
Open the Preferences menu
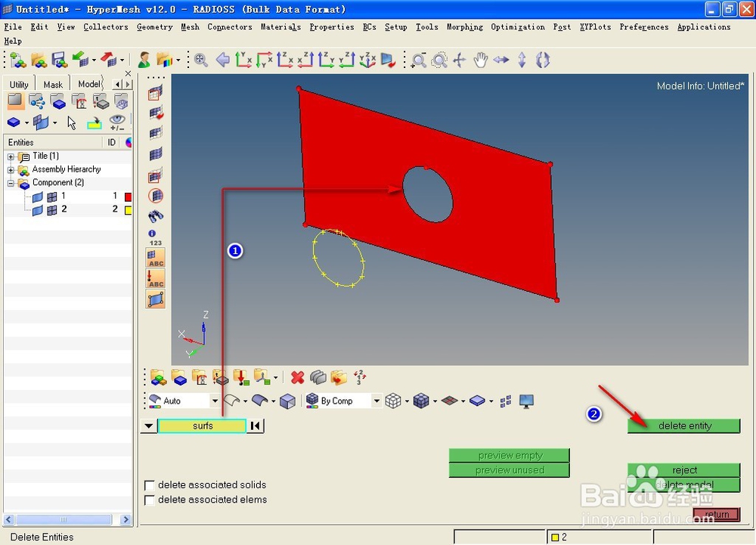pyautogui.click(x=643, y=27)
